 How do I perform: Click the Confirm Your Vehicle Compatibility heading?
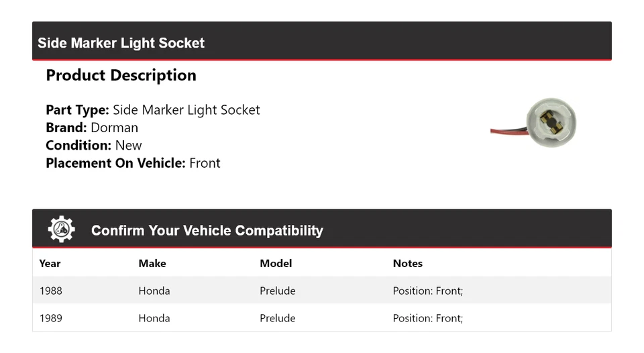coord(207,231)
